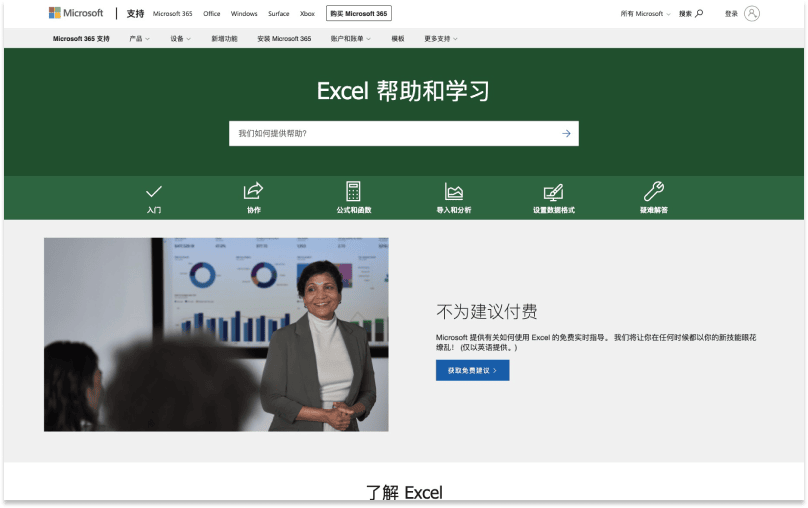This screenshot has height=508, width=808.
Task: Click the 登录 sign-in link
Action: (x=731, y=14)
